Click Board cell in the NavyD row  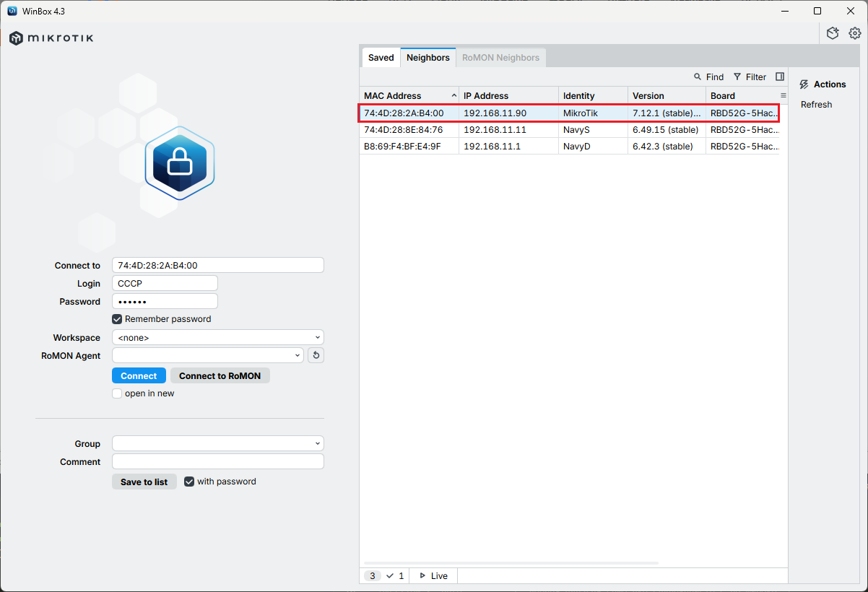[745, 146]
